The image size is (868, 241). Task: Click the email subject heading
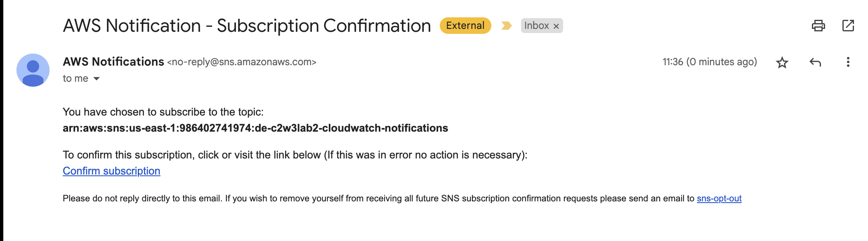pyautogui.click(x=247, y=26)
